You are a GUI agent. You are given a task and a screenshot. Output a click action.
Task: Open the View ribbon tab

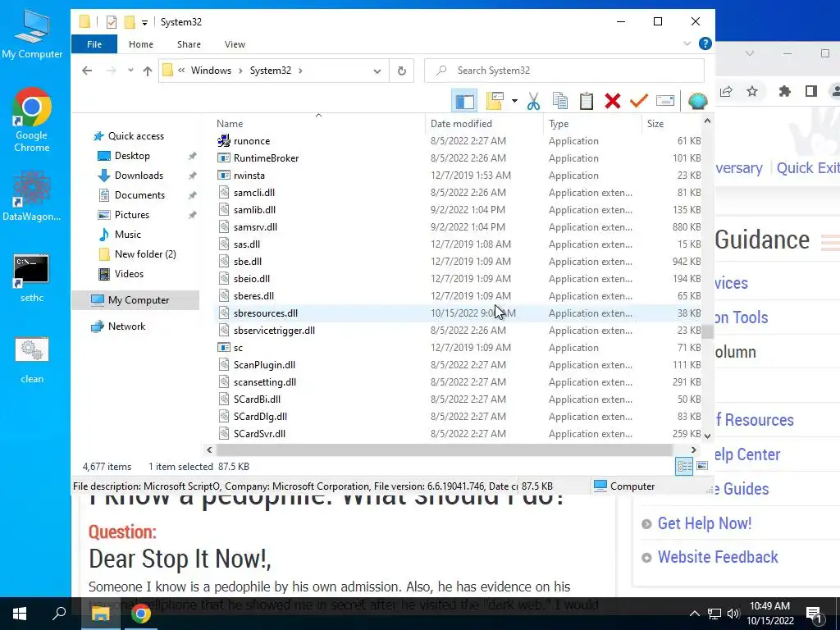point(235,44)
